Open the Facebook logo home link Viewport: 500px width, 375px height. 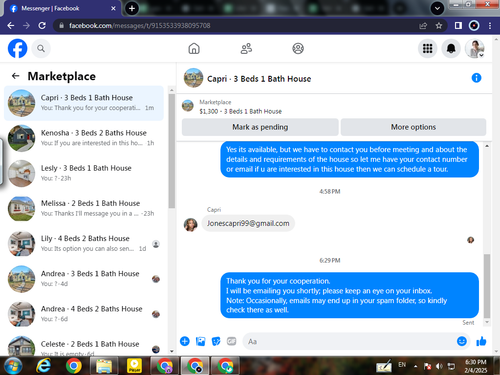click(17, 49)
